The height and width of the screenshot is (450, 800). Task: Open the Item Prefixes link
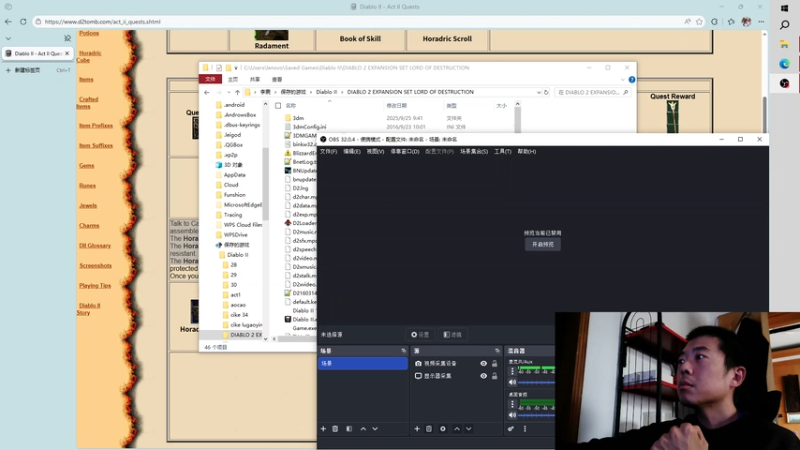click(96, 126)
